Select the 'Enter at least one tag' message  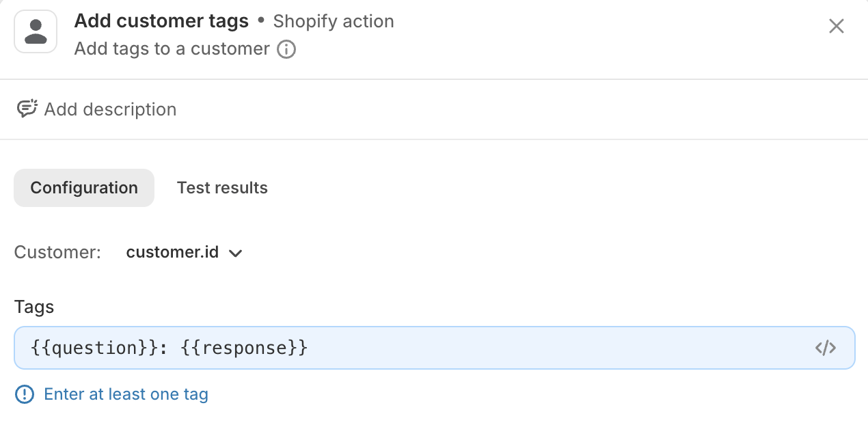coord(126,394)
